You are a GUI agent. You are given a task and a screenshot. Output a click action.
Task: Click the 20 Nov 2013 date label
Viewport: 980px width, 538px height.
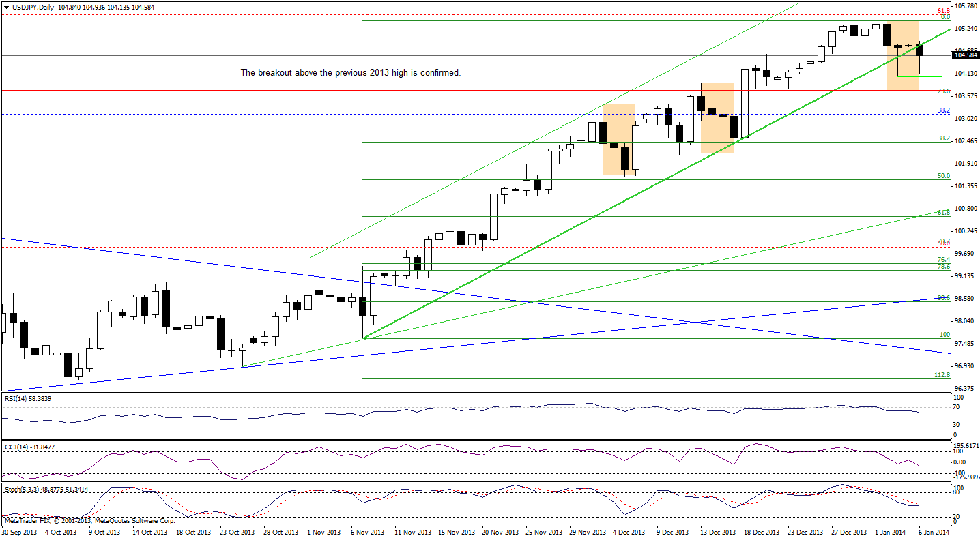pos(502,532)
